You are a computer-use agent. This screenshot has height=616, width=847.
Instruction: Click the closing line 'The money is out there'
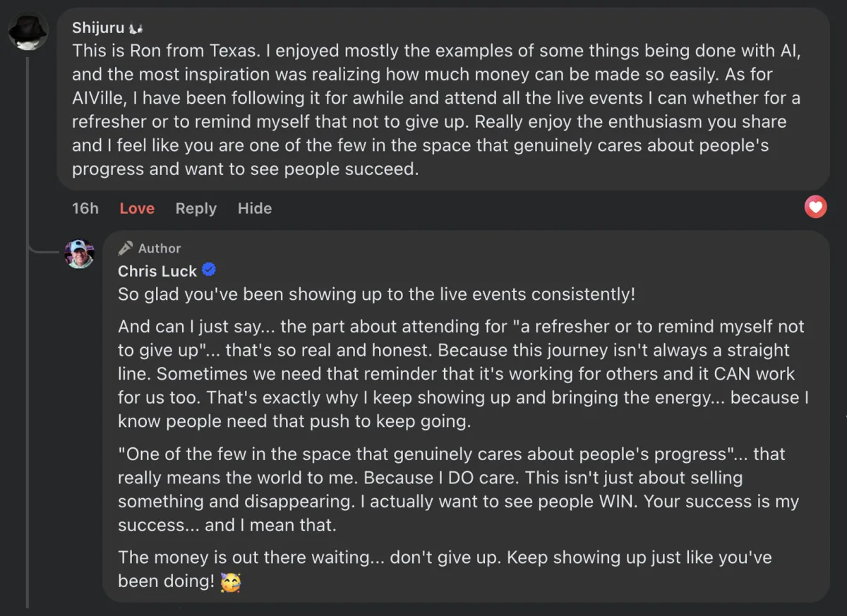point(445,557)
